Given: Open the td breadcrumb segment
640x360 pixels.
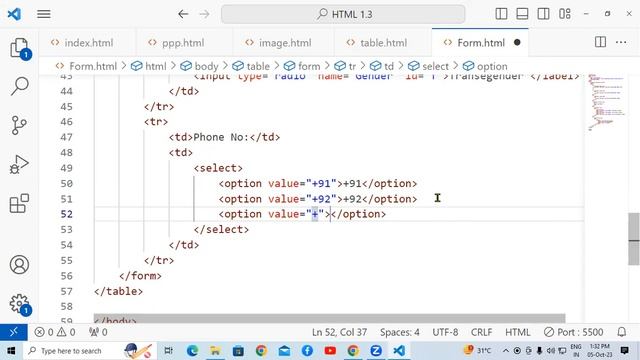Looking at the screenshot, I should click(x=382, y=66).
